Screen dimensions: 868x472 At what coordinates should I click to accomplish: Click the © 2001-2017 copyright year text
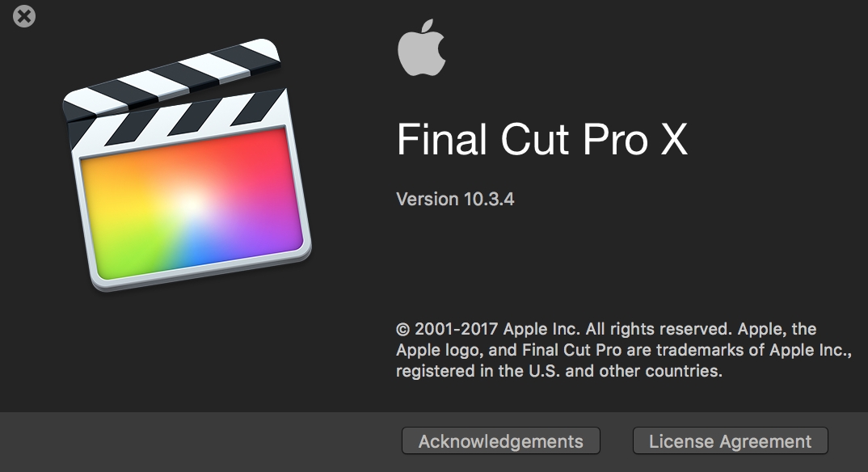(455, 329)
